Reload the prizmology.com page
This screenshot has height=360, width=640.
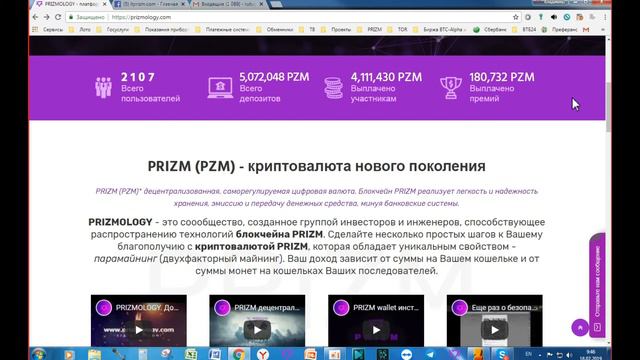pos(58,17)
